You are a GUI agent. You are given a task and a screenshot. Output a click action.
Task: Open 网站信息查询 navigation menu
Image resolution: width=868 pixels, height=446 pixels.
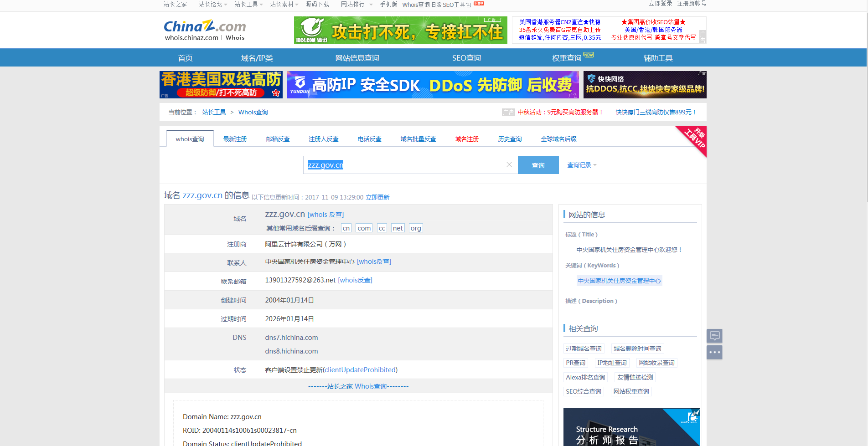pos(357,58)
